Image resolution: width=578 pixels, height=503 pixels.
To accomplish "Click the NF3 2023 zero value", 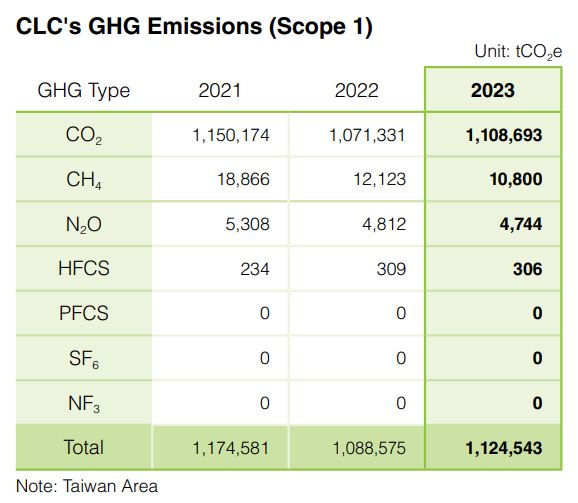I will tap(537, 403).
